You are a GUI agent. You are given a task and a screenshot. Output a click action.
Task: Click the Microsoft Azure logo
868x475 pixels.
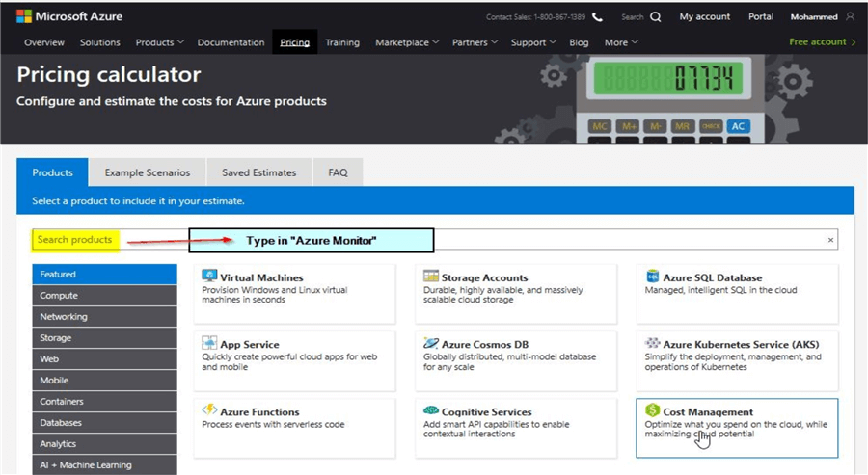(x=69, y=16)
